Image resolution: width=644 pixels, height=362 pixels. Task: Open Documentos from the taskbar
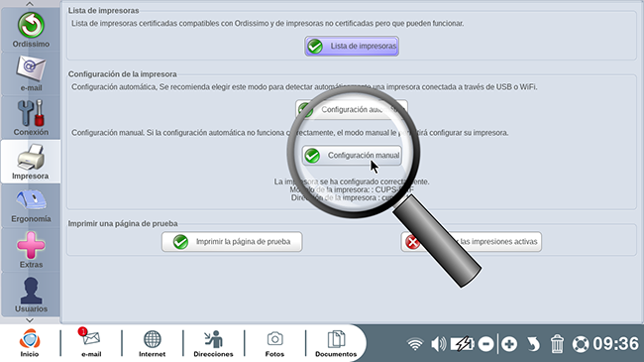pyautogui.click(x=336, y=343)
